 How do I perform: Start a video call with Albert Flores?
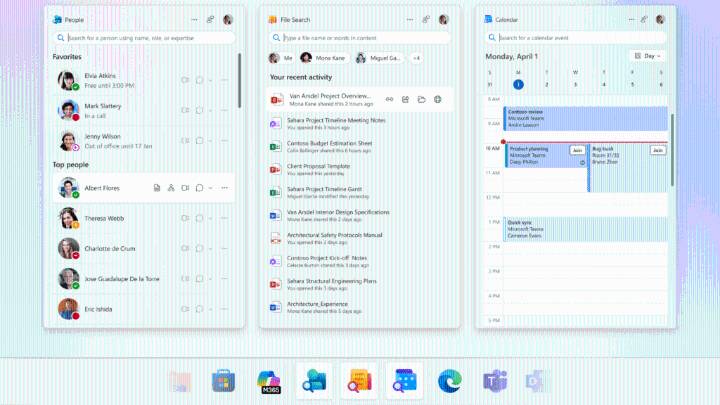[185, 188]
